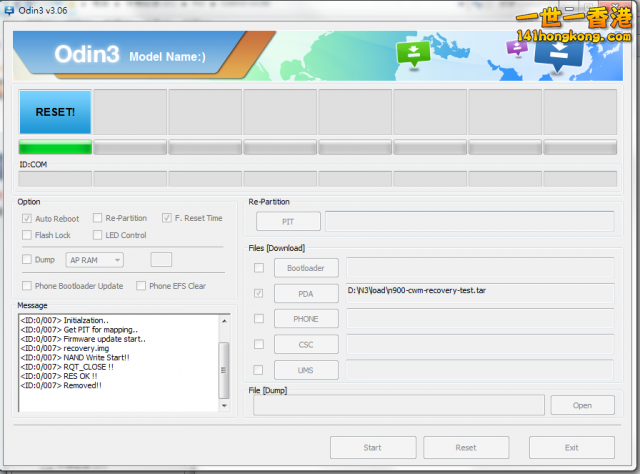Click the small purple download pin icon

tap(517, 47)
